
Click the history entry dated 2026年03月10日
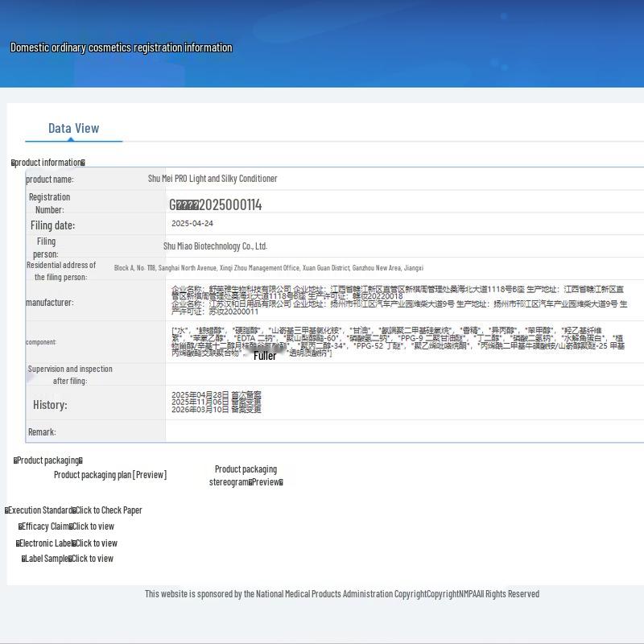pyautogui.click(x=216, y=410)
